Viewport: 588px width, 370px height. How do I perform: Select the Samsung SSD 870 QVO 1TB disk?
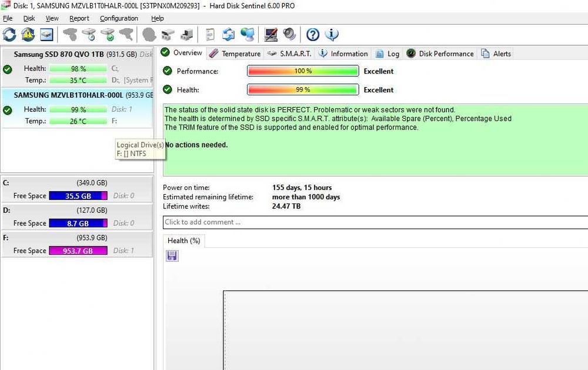coord(77,67)
